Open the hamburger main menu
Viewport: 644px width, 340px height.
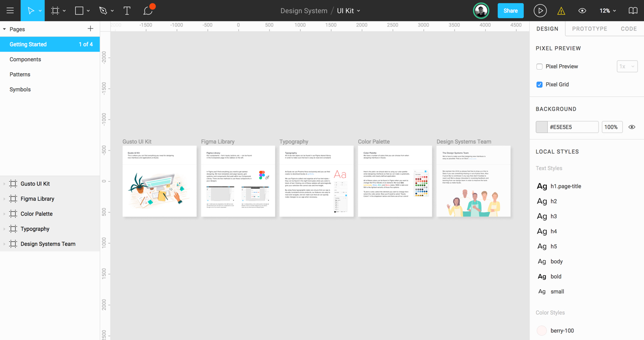point(10,11)
